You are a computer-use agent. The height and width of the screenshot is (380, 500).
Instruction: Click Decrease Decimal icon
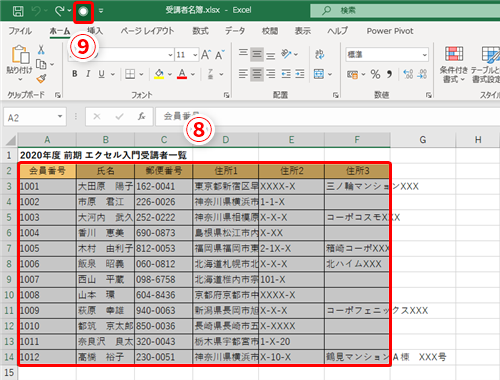tap(422, 74)
